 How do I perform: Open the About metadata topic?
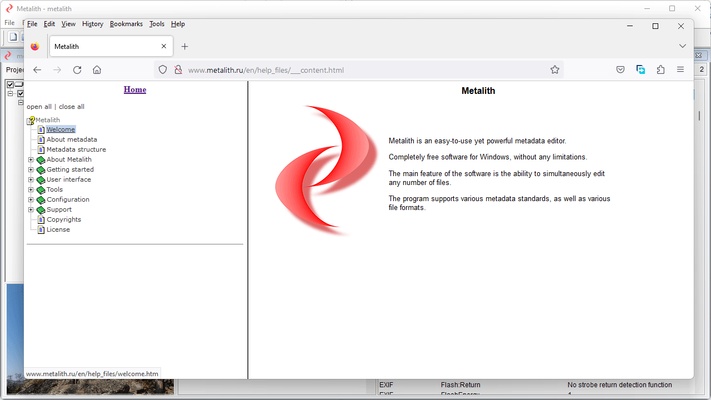[72, 140]
